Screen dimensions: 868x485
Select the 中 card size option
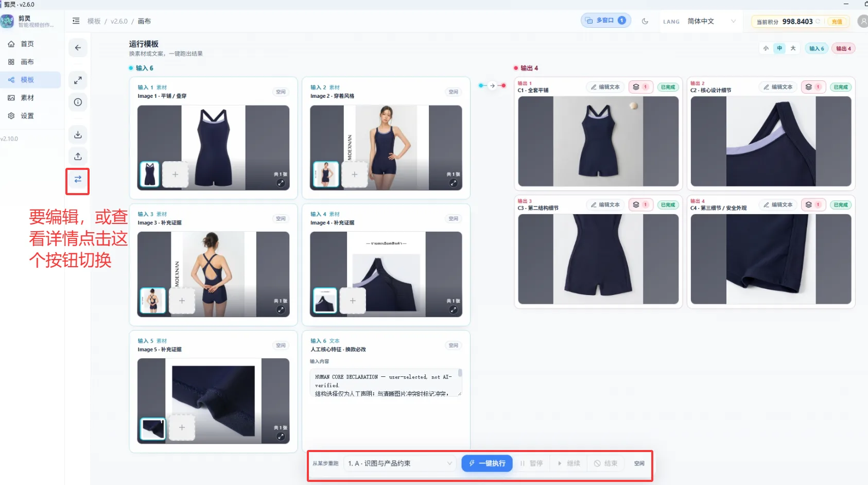[x=779, y=48]
